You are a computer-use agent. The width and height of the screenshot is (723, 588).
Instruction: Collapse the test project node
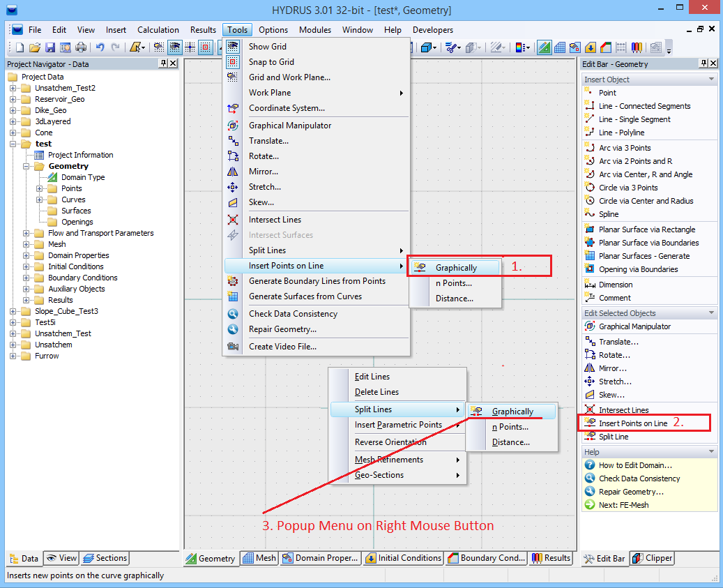[13, 144]
